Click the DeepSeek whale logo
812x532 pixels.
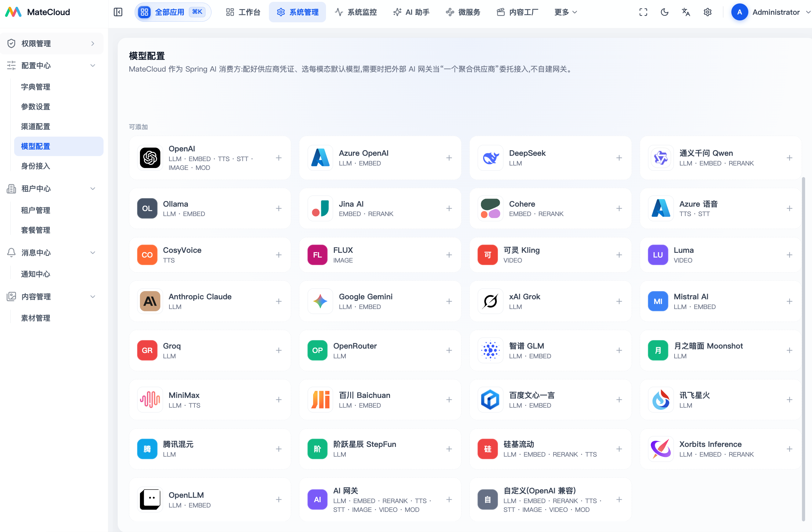pyautogui.click(x=490, y=158)
